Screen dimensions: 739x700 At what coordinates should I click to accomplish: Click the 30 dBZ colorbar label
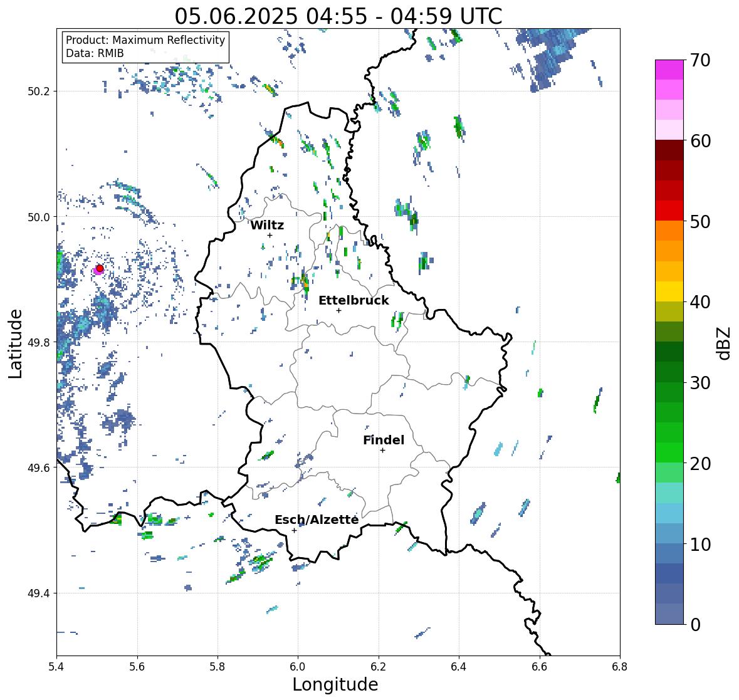(700, 382)
